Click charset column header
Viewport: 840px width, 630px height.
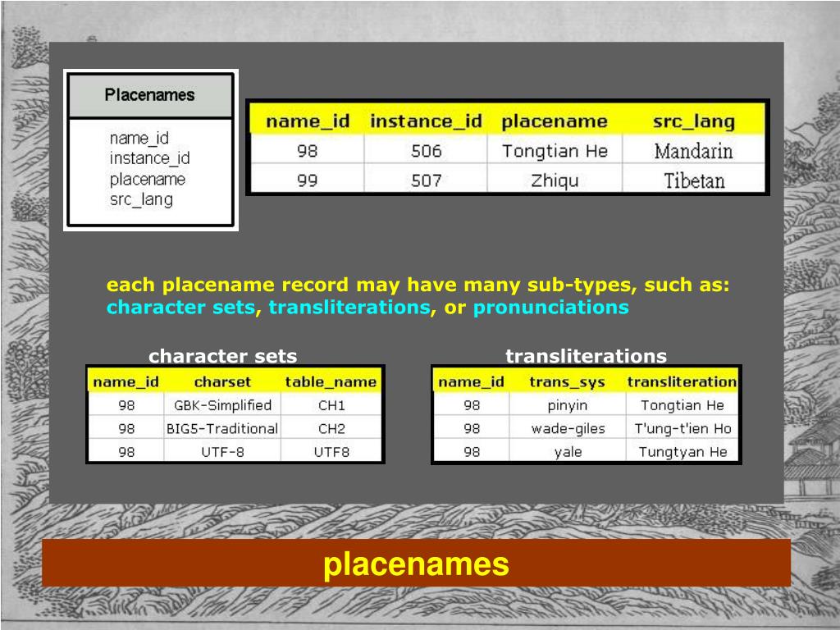tap(222, 381)
